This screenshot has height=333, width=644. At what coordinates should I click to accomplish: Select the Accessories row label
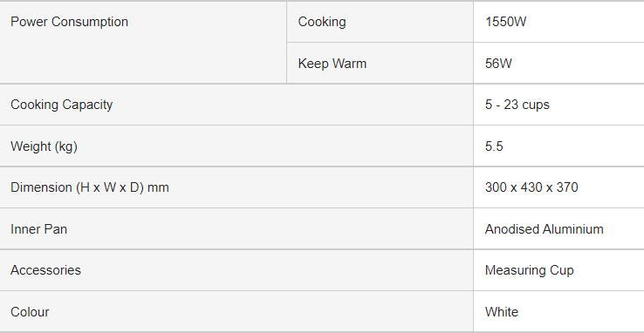(46, 270)
